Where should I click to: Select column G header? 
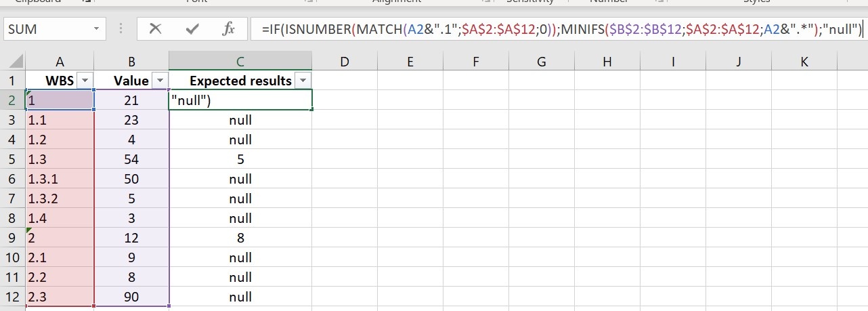pyautogui.click(x=542, y=62)
